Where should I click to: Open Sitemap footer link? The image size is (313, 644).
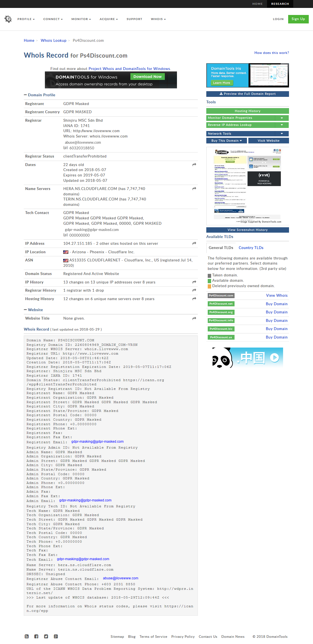117,637
